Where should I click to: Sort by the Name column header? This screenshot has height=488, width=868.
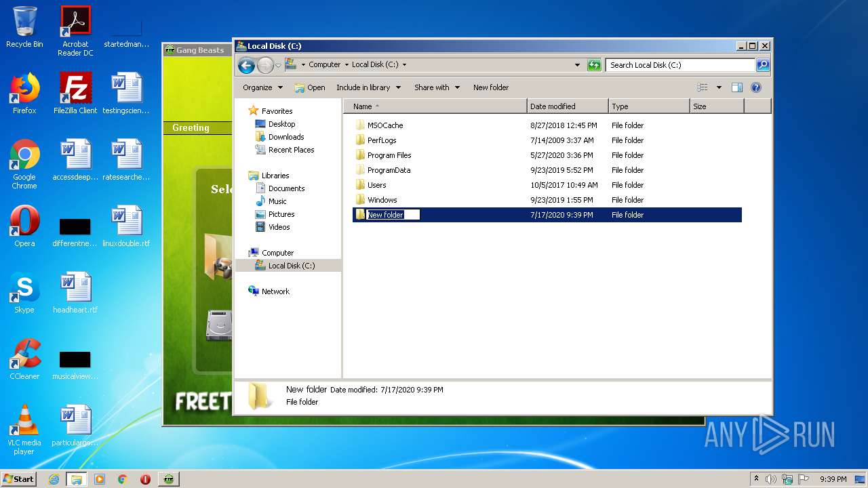[x=435, y=106]
